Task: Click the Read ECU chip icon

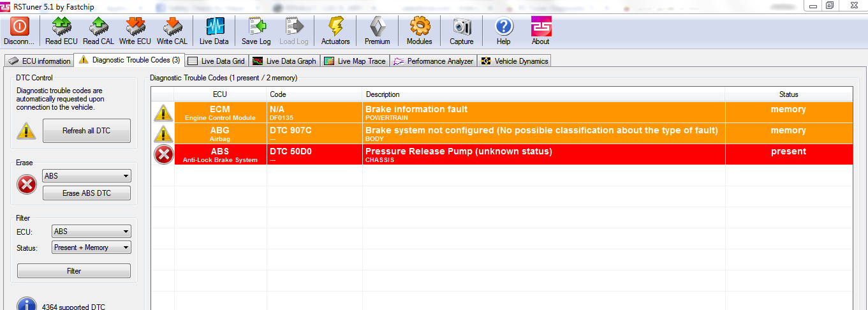Action: 61,26
